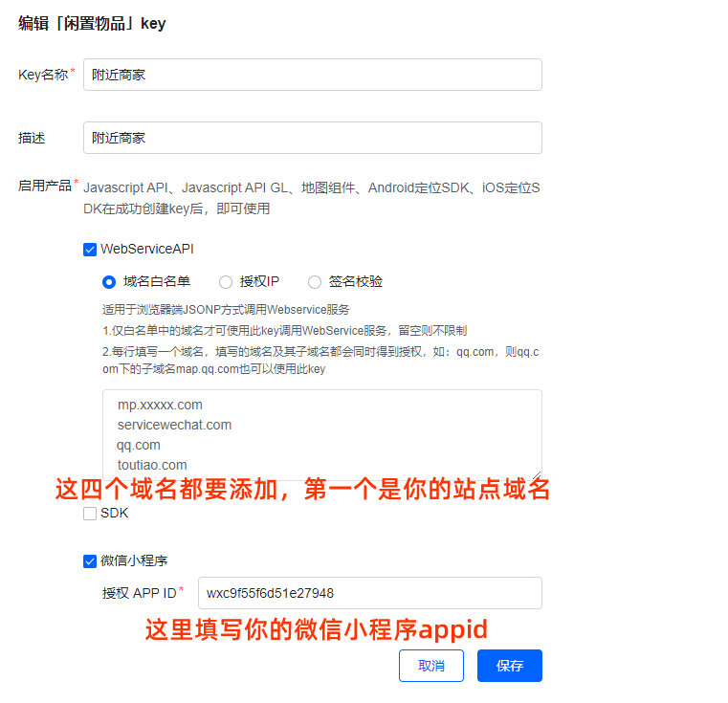Click the 描述 input field
This screenshot has height=703, width=728.
click(313, 138)
